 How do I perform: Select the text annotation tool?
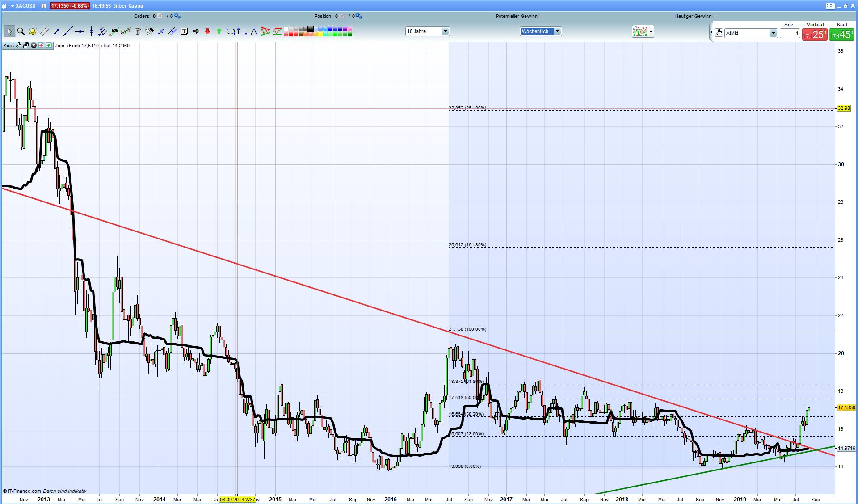click(184, 31)
